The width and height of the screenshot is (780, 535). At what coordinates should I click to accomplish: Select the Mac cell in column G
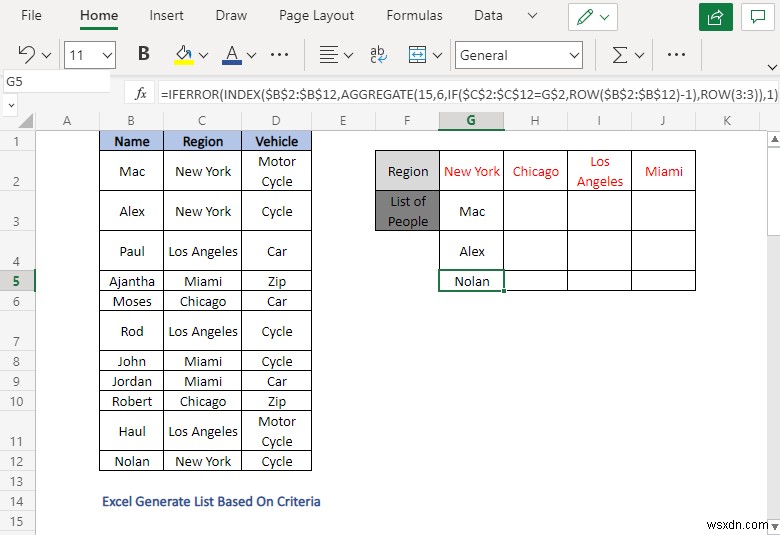[472, 211]
